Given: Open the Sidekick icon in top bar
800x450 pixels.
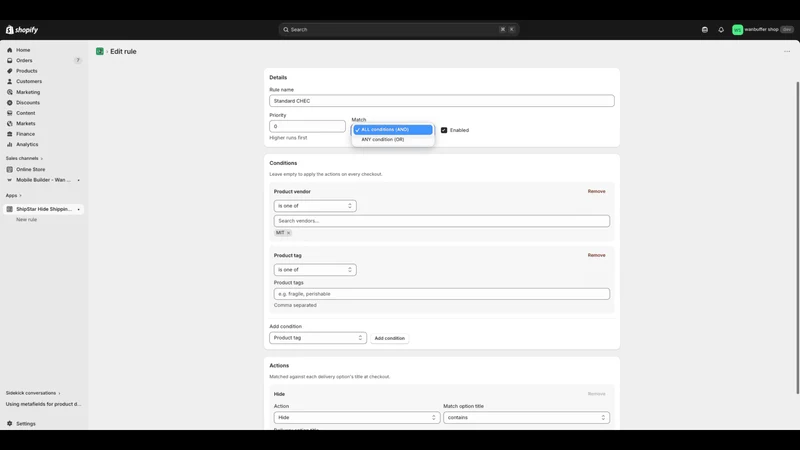Looking at the screenshot, I should pos(705,30).
